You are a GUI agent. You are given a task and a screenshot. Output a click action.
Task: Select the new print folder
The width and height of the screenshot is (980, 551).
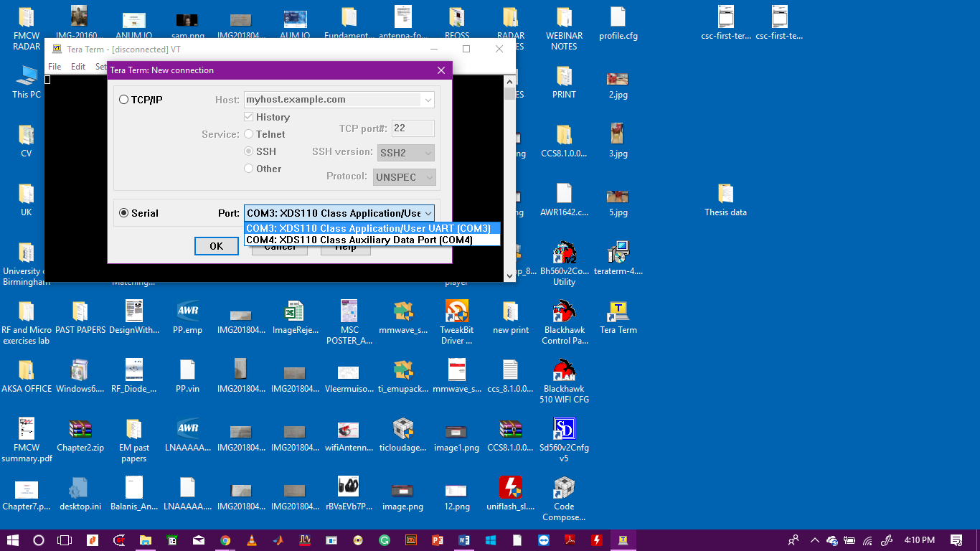coord(511,318)
